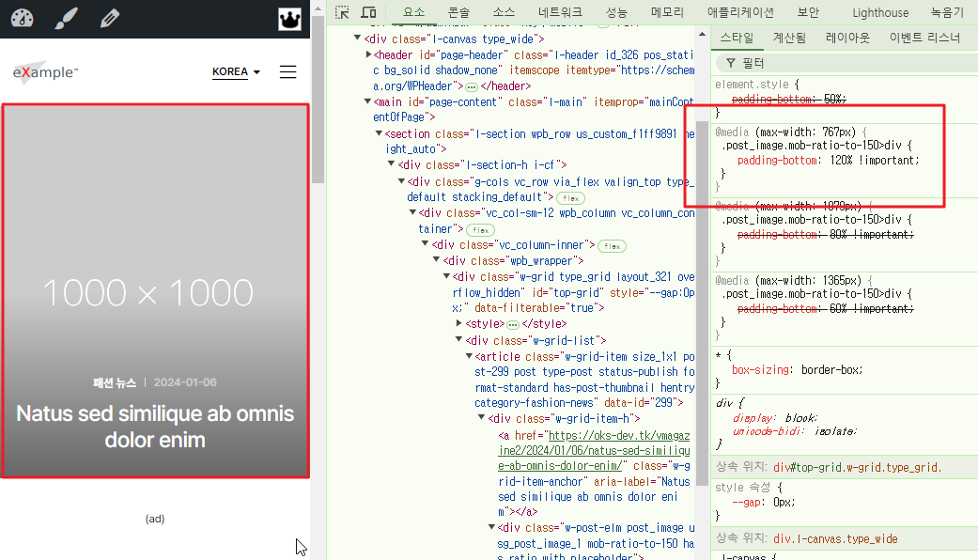
Task: Switch to the 콘솔 tab
Action: 458,12
